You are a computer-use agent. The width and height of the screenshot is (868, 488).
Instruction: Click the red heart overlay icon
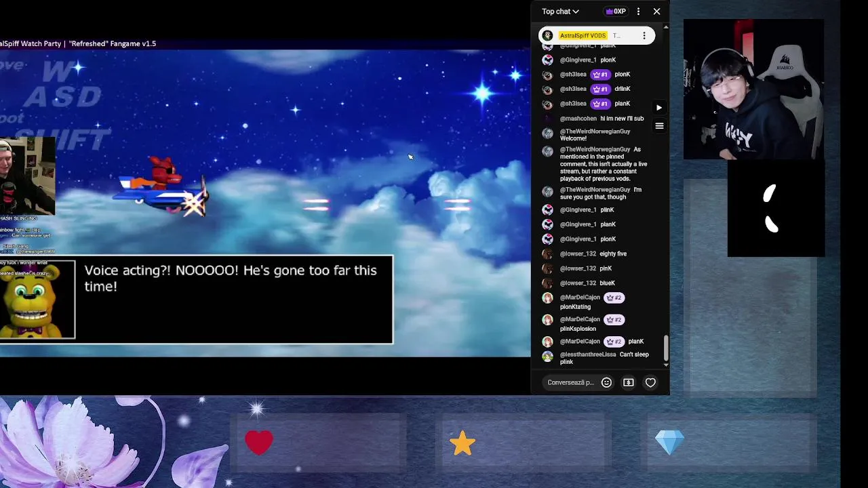pyautogui.click(x=259, y=443)
